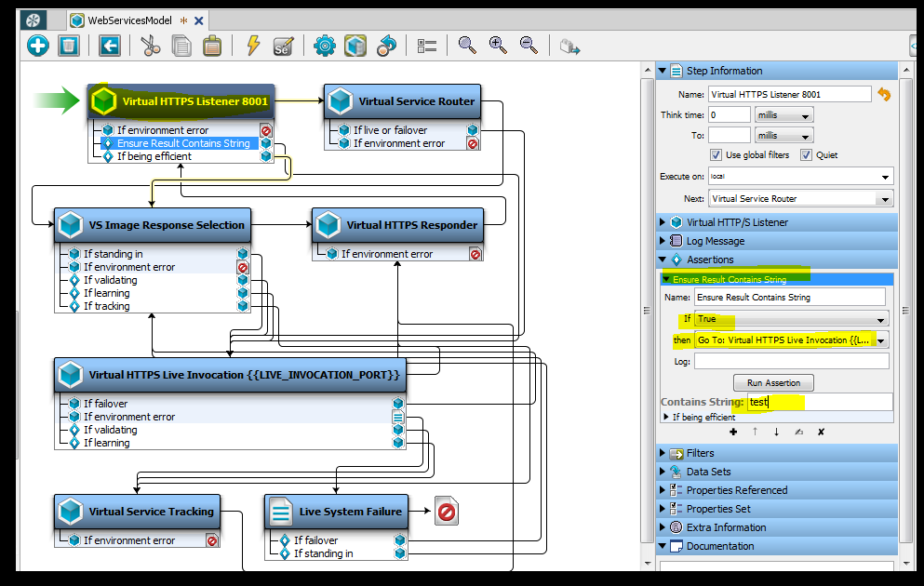
Task: Click the blue add step plus icon
Action: tap(37, 45)
